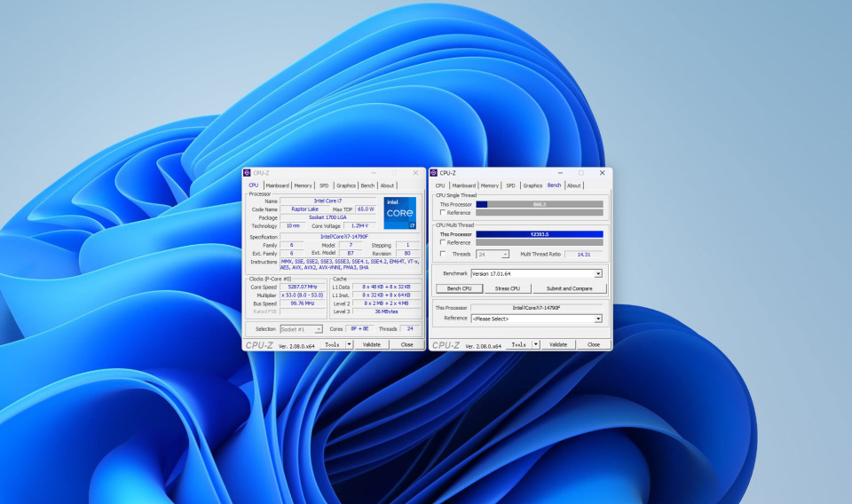
Task: Open the Memory tab in left window
Action: pos(303,185)
